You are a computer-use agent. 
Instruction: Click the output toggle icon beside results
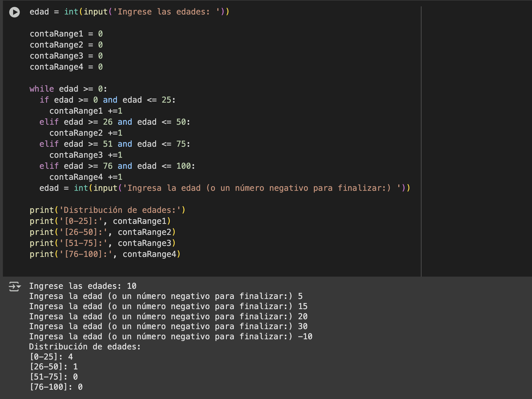click(x=14, y=286)
